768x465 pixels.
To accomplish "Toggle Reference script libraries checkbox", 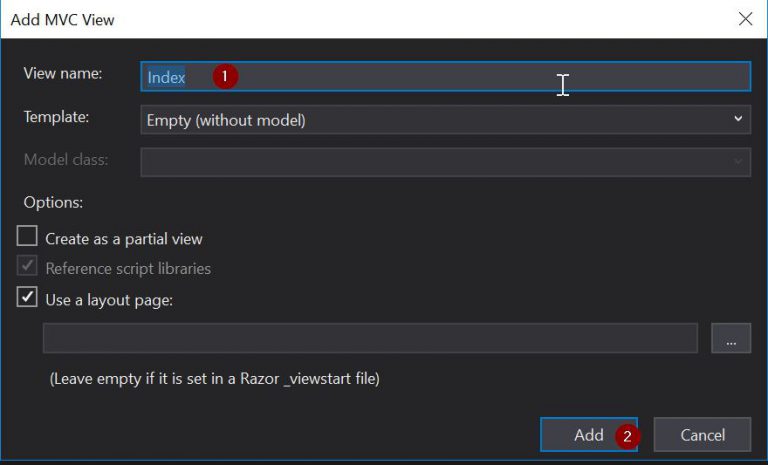I will pos(28,268).
